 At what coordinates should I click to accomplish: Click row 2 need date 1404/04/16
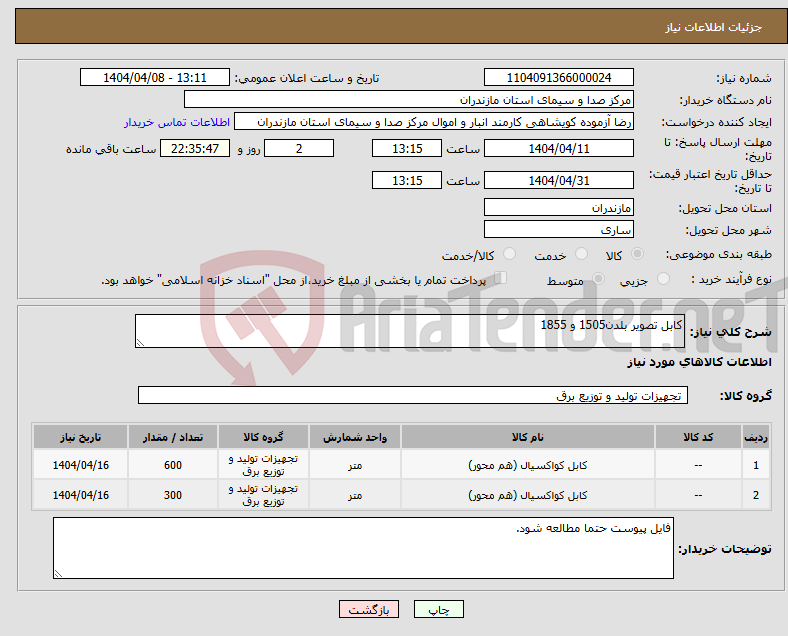[80, 495]
